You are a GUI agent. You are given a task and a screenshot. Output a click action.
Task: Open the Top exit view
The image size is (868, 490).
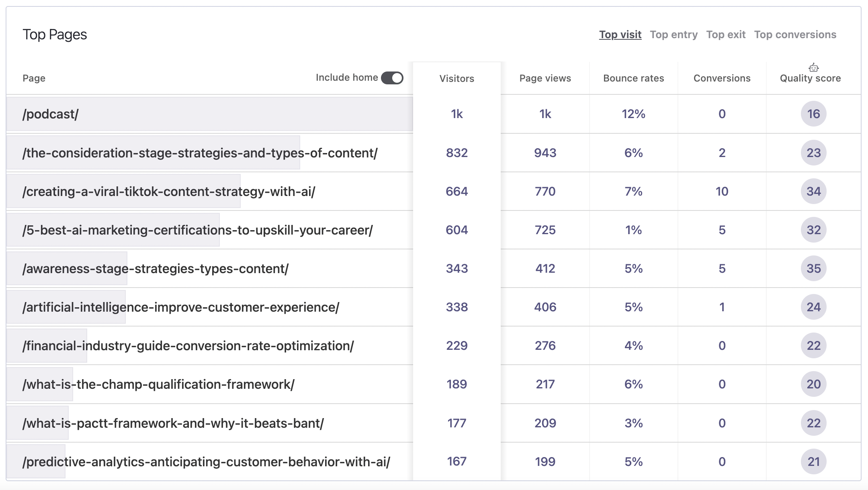726,34
